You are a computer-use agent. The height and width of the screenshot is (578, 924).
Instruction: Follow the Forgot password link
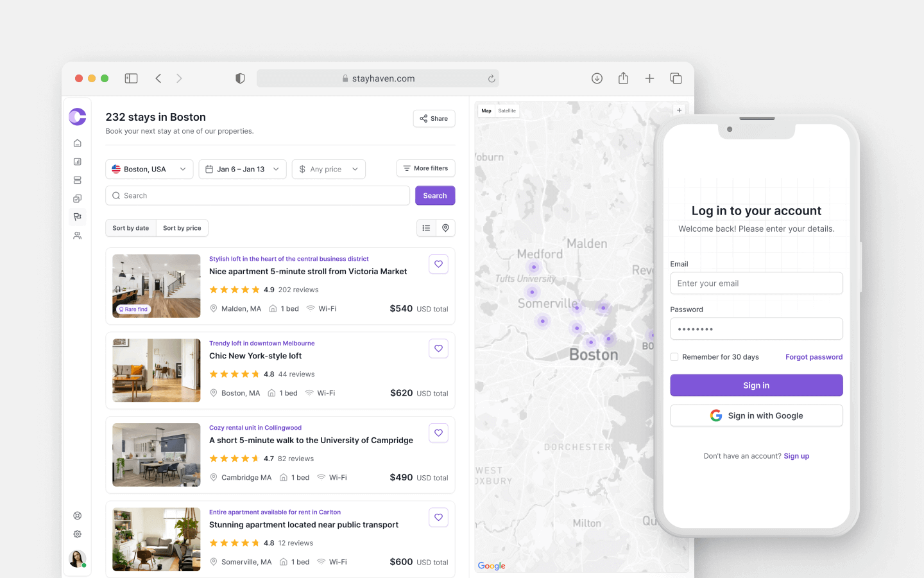814,357
